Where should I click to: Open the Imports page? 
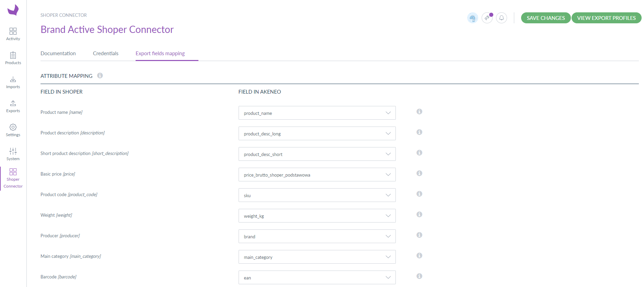[13, 82]
